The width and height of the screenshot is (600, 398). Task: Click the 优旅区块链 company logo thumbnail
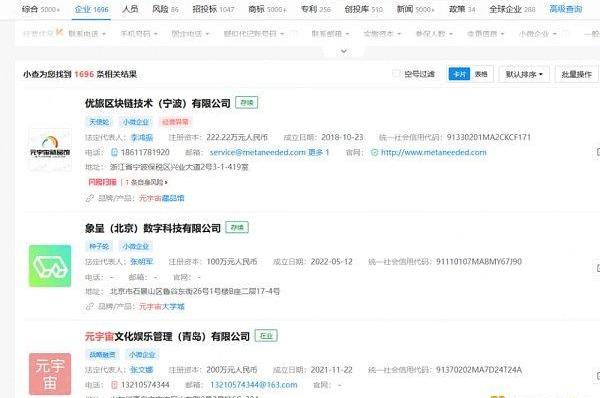tap(50, 150)
